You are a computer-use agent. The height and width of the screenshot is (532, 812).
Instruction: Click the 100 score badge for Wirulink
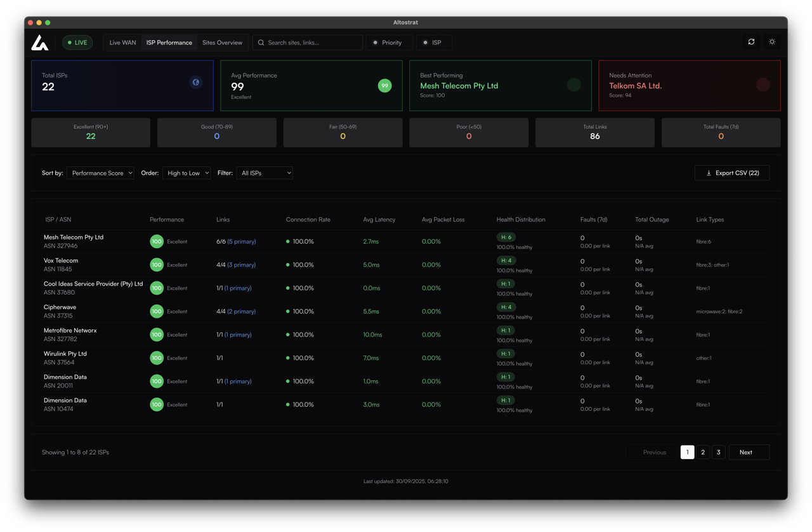[157, 358]
